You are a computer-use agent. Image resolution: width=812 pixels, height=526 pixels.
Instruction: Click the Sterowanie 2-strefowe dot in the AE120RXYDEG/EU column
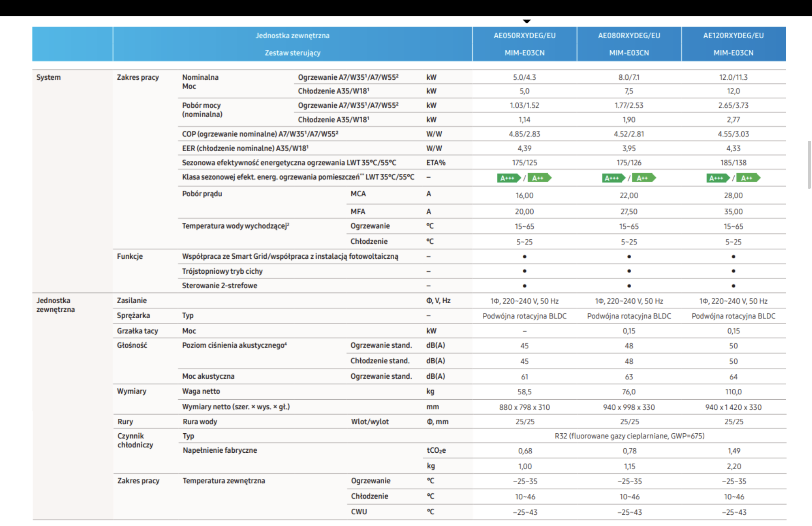click(733, 286)
